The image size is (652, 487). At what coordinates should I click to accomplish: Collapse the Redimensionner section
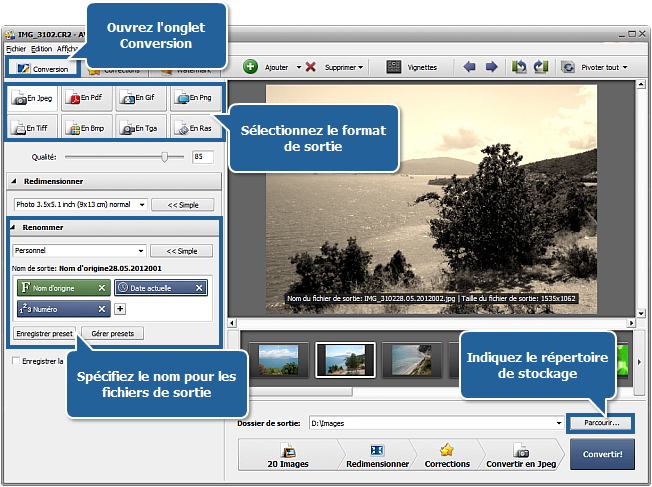click(x=15, y=181)
